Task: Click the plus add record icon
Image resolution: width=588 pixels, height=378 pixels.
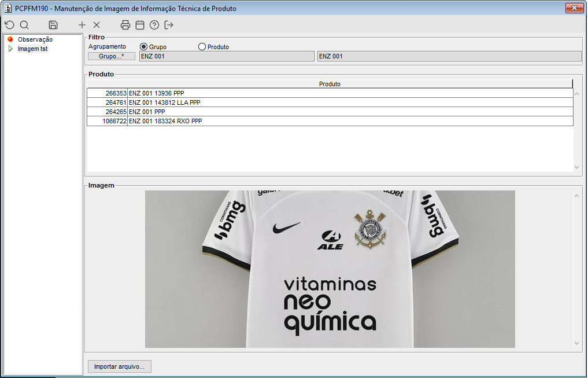Action: point(82,25)
